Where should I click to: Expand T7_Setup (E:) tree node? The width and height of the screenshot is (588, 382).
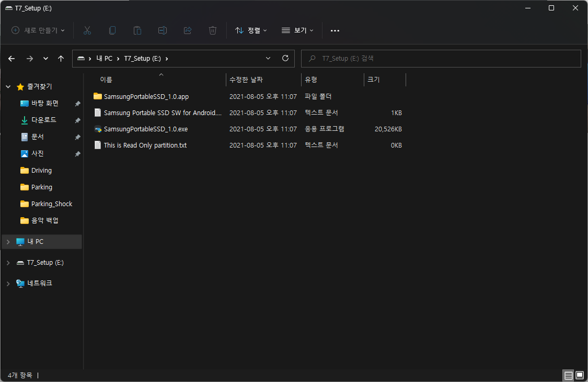[x=8, y=263]
